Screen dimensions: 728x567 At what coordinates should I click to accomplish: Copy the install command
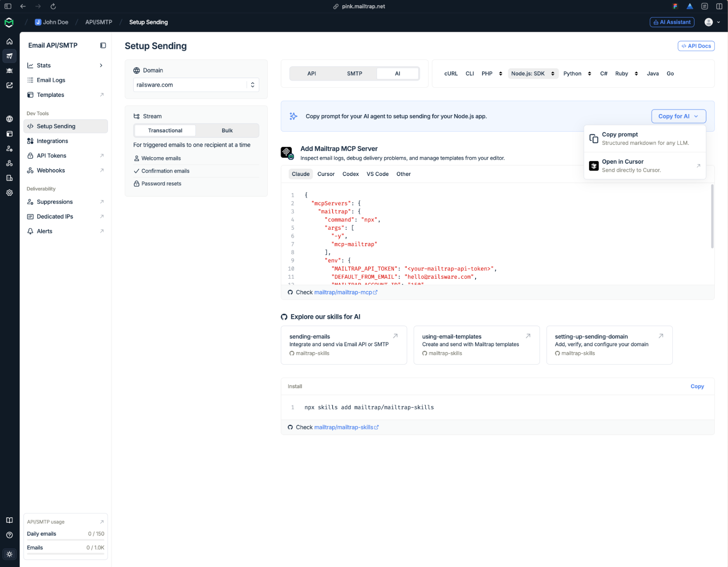coord(697,386)
